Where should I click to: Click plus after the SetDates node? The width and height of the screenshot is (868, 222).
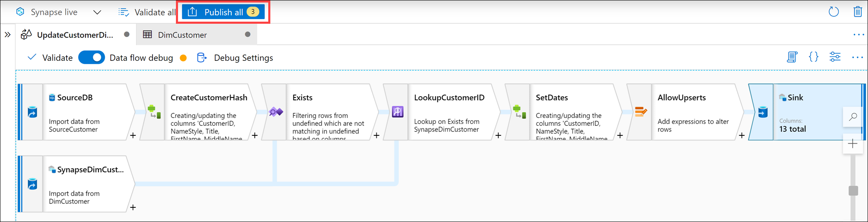[x=620, y=135]
